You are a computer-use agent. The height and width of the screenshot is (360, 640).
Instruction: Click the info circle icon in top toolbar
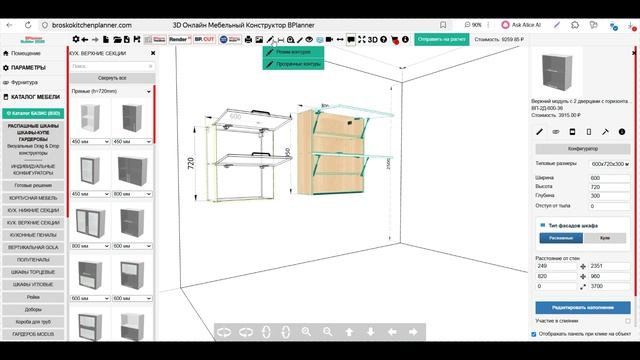[405, 40]
